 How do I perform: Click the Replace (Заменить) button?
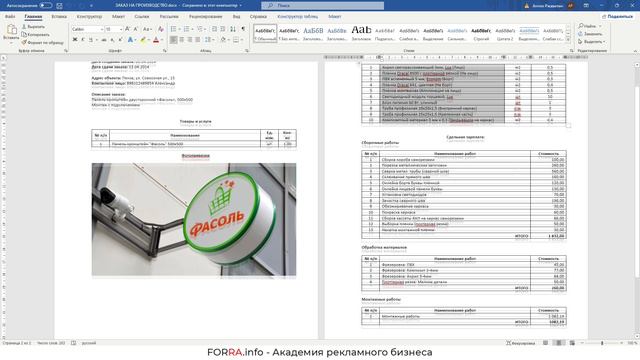point(590,34)
